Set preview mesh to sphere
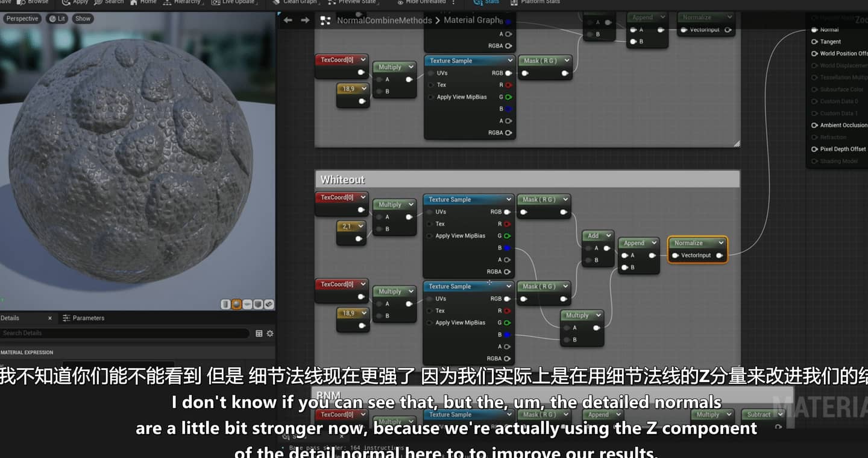The width and height of the screenshot is (868, 458). point(236,304)
